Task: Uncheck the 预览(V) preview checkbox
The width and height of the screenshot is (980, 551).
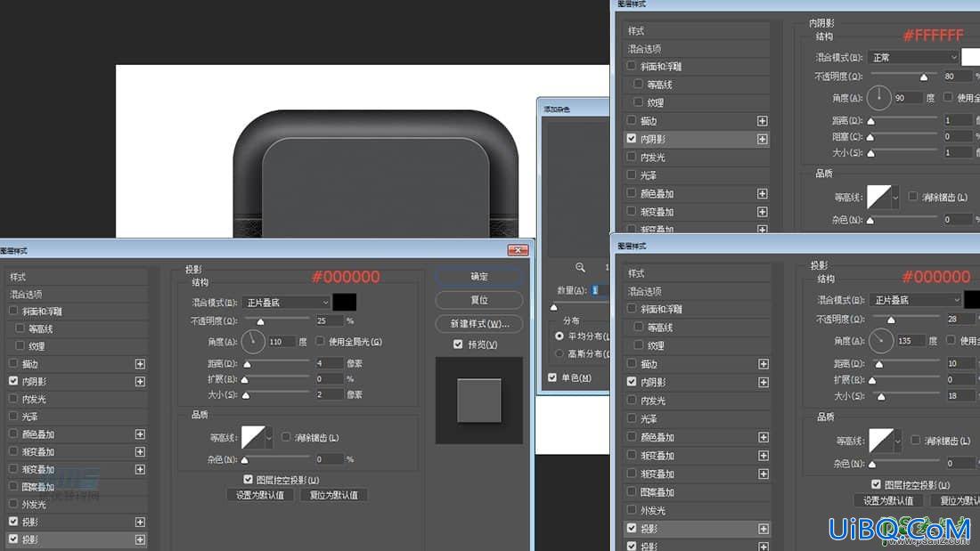Action: pyautogui.click(x=458, y=344)
